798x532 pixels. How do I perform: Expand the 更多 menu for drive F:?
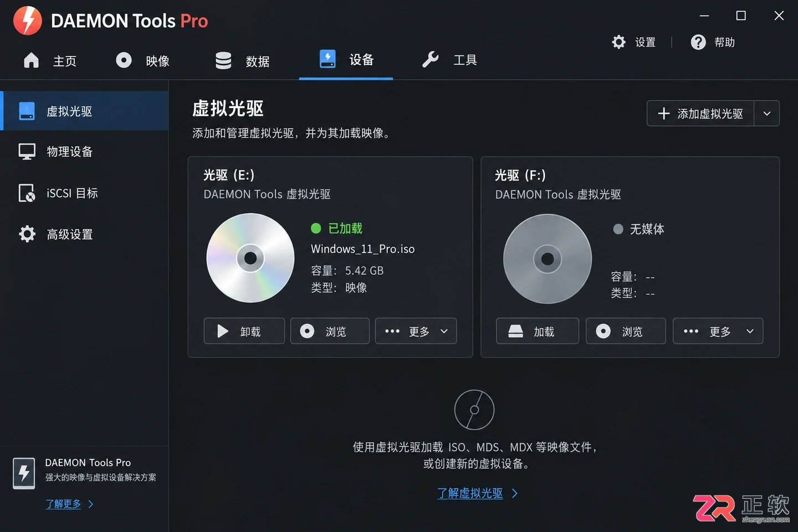click(718, 331)
